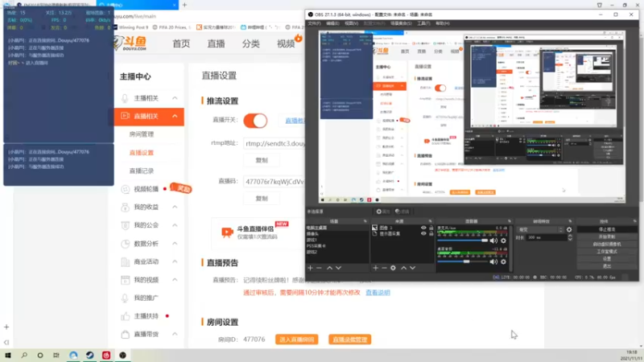This screenshot has width=644, height=362.
Task: Expand the 主播相关 sidebar section
Action: coord(175,98)
